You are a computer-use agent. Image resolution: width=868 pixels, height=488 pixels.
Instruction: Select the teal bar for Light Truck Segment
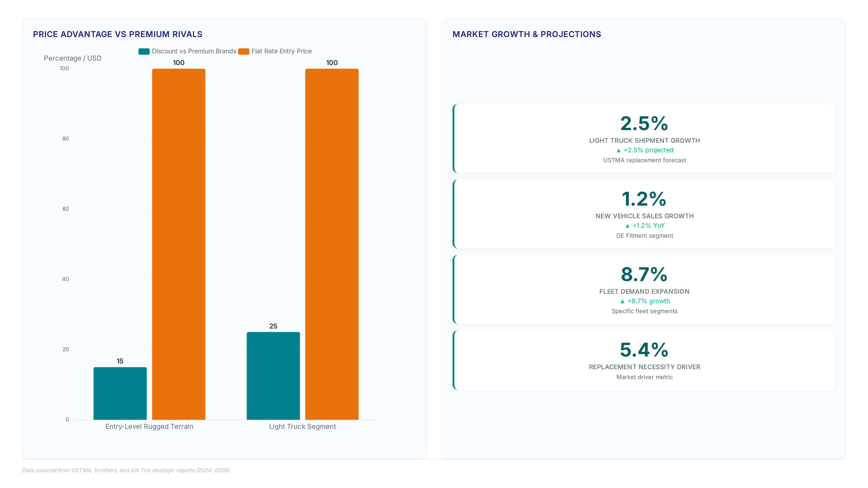point(273,376)
